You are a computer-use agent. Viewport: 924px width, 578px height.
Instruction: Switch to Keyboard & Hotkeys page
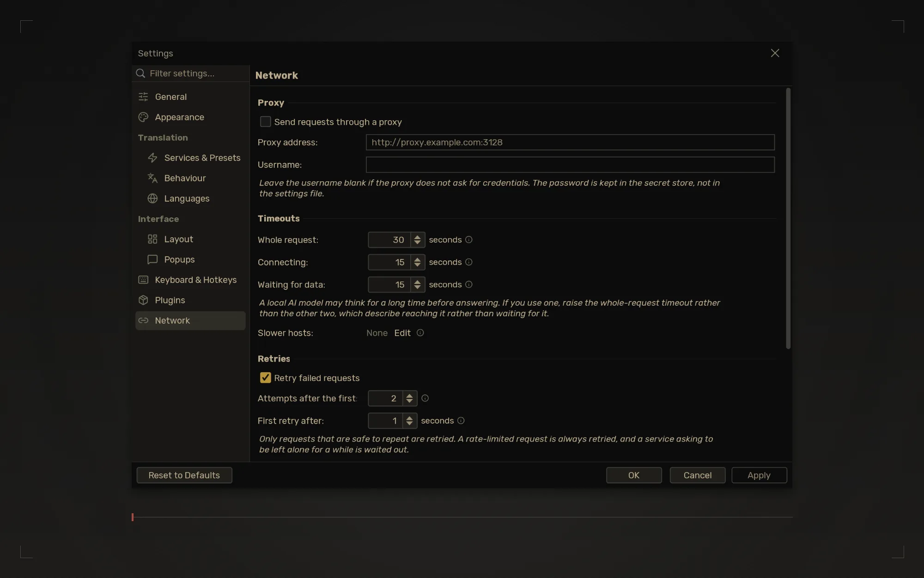point(190,280)
